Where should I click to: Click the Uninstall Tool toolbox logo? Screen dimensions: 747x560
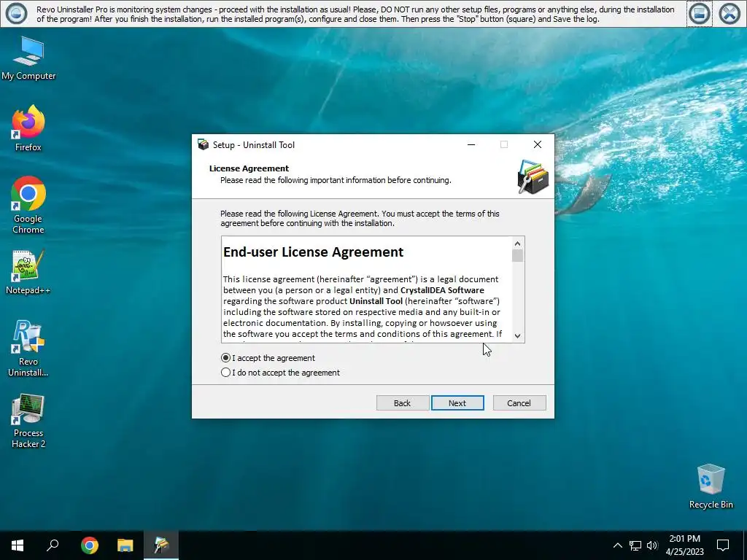click(x=533, y=176)
